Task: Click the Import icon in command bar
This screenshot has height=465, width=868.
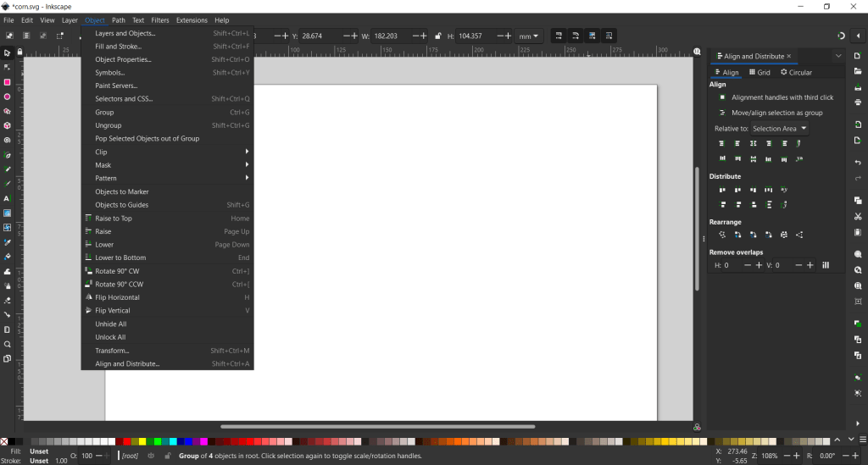Action: [x=858, y=125]
